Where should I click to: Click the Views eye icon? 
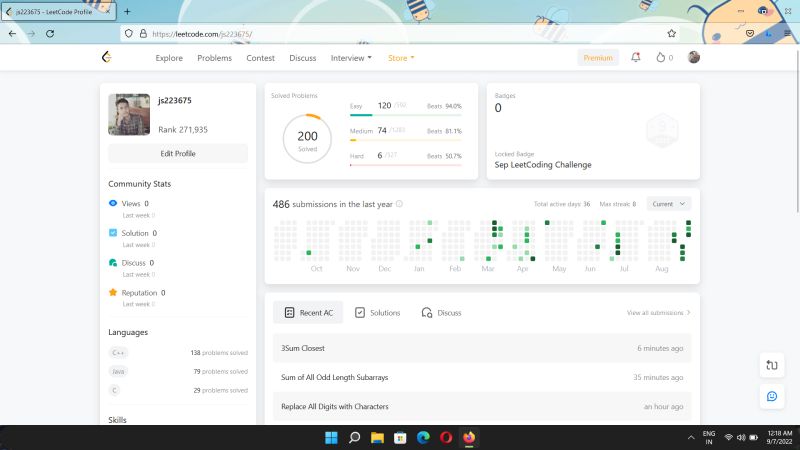[x=113, y=203]
